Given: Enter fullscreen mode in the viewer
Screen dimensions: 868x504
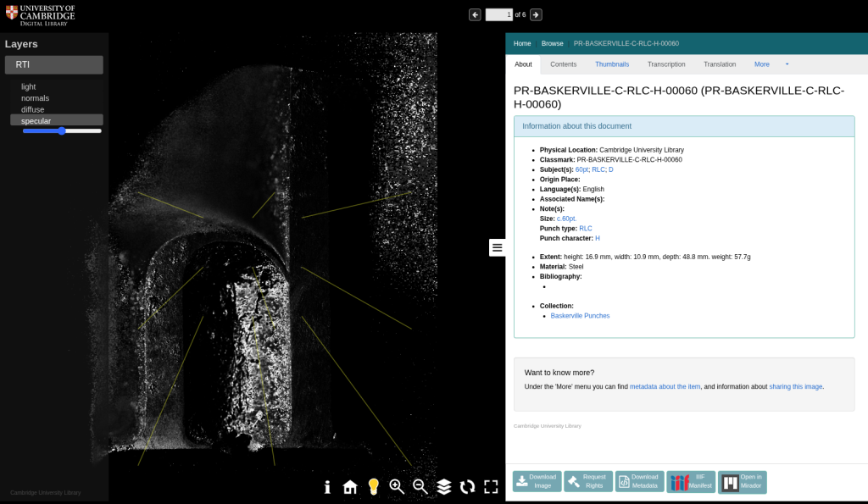Looking at the screenshot, I should [x=491, y=486].
